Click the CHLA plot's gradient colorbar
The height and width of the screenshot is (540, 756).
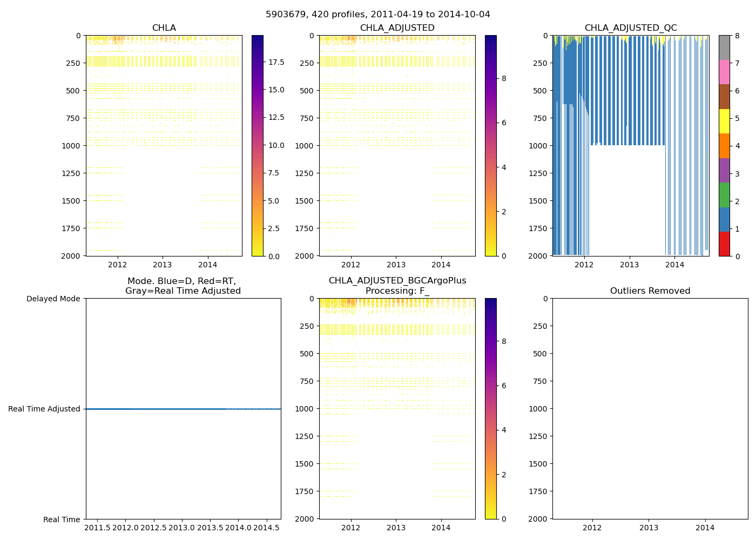point(258,146)
